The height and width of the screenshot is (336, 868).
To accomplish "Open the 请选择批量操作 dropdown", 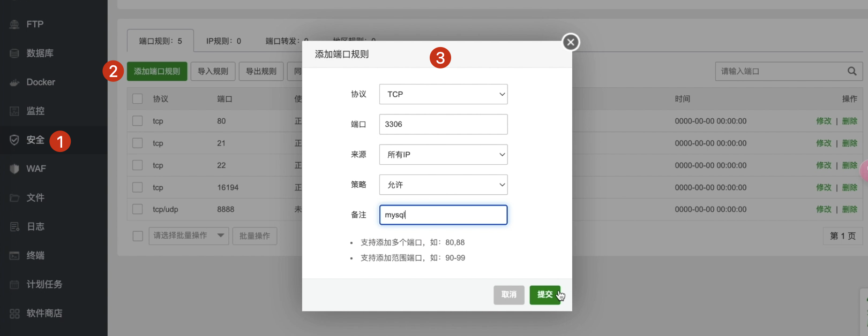I will [189, 236].
